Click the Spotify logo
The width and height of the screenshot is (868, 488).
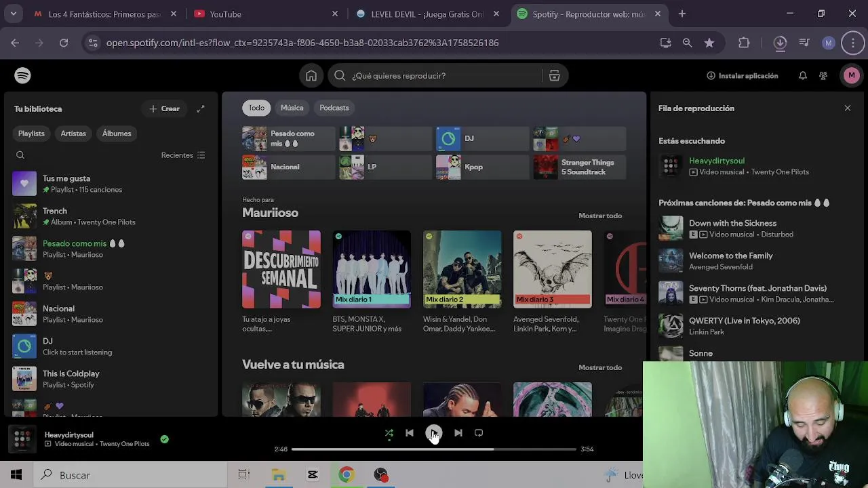[22, 75]
